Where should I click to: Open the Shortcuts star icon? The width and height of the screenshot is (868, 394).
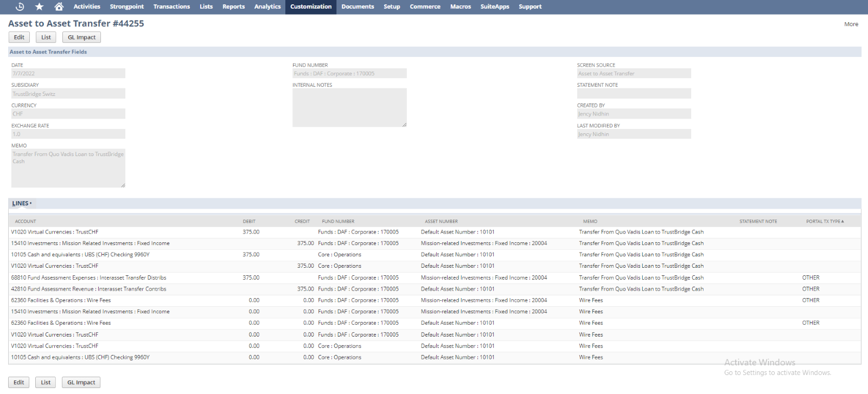[x=39, y=7]
